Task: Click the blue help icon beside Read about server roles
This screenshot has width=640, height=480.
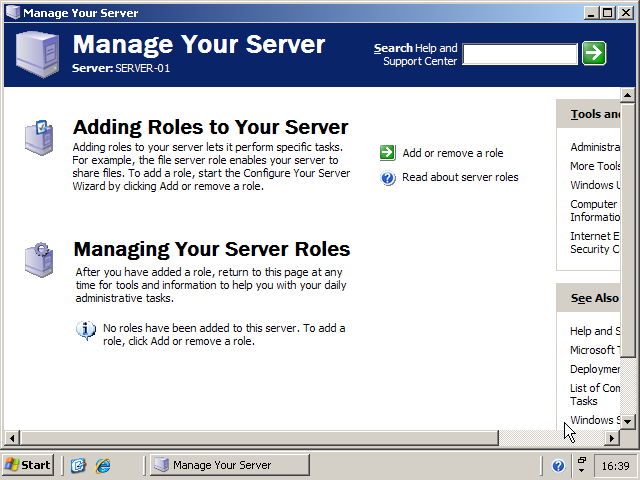Action: [388, 178]
